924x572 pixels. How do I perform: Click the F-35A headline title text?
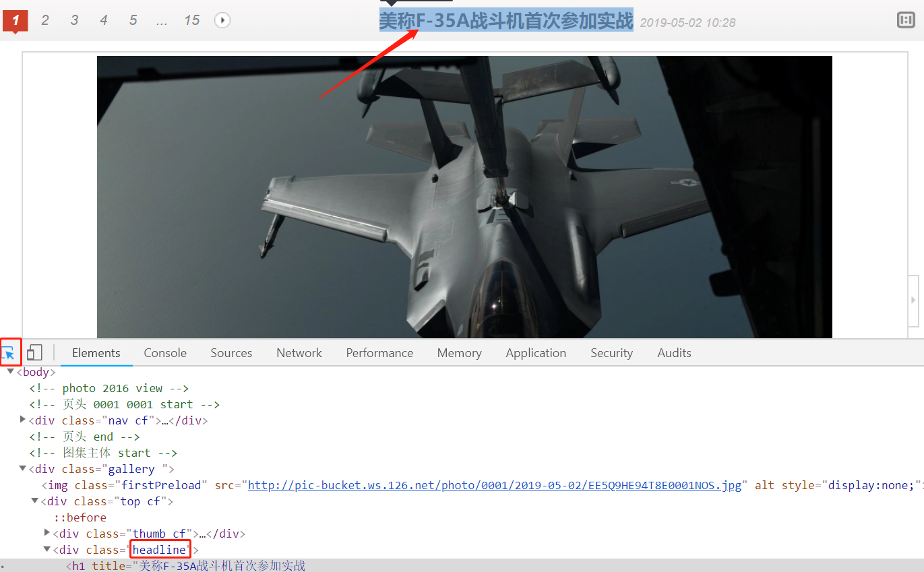point(506,21)
